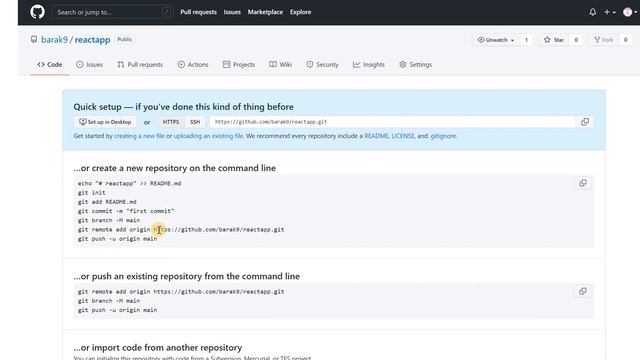Select the HTTPS clone option
The image size is (640, 360).
(171, 122)
